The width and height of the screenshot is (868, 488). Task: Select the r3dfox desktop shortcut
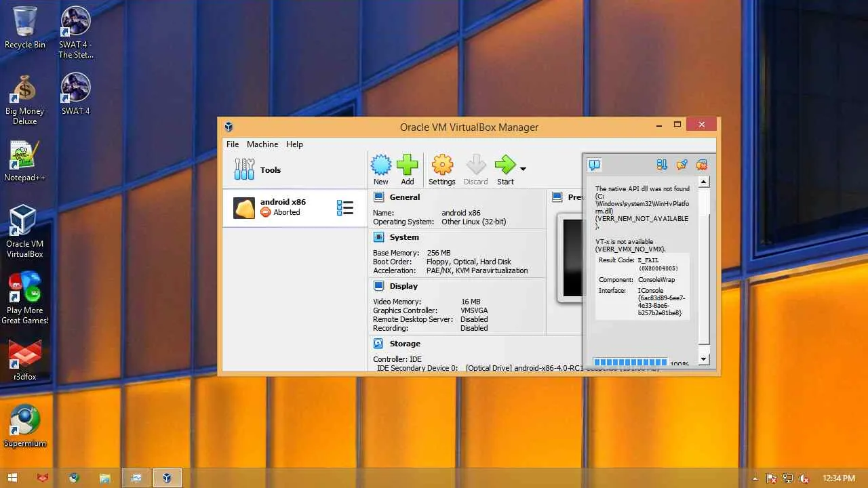tap(25, 359)
